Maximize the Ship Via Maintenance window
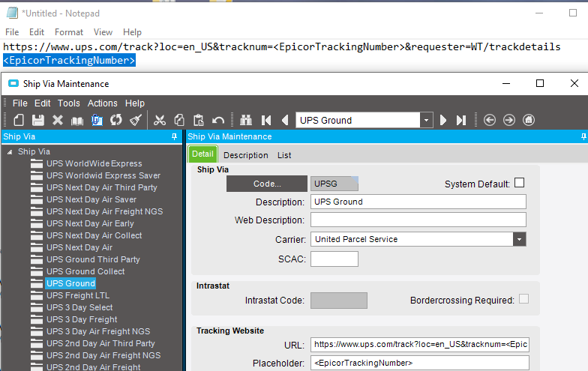Image resolution: width=588 pixels, height=371 pixels. tap(540, 83)
